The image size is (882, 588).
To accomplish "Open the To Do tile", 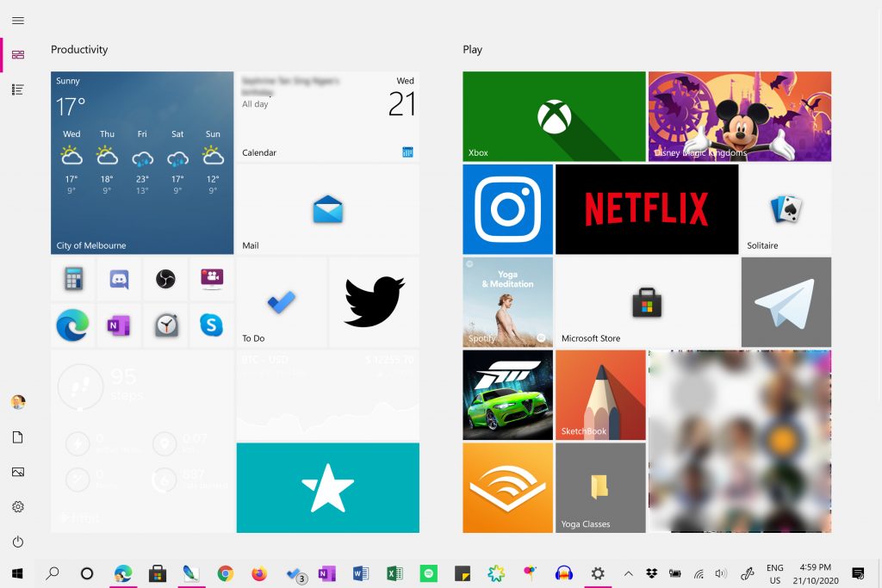I will click(282, 302).
